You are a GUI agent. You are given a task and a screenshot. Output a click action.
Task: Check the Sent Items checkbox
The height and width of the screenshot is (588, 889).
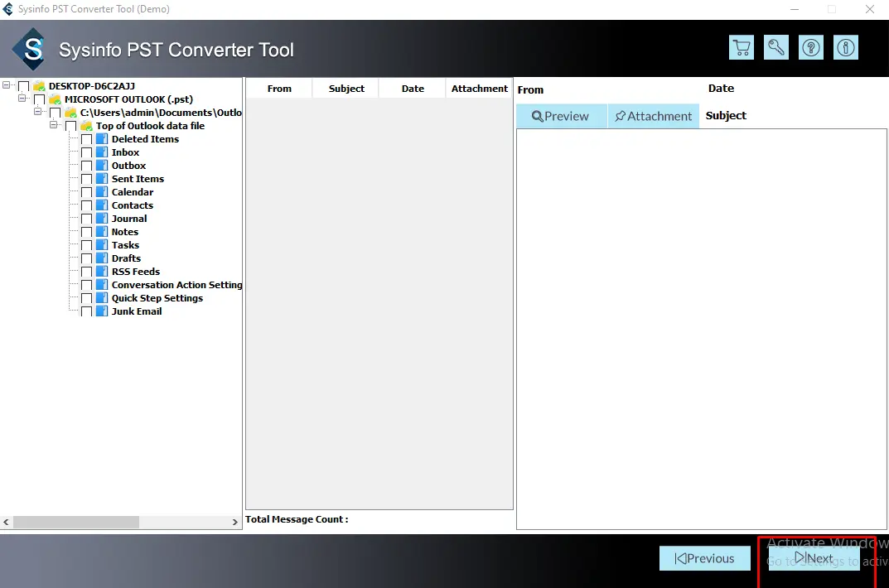(x=87, y=179)
